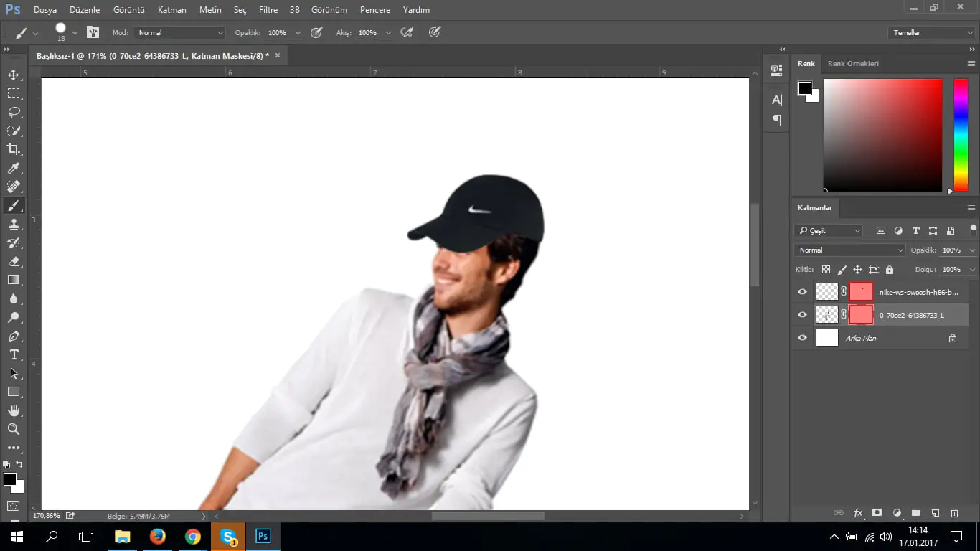
Task: Select the Move tool
Action: (14, 74)
